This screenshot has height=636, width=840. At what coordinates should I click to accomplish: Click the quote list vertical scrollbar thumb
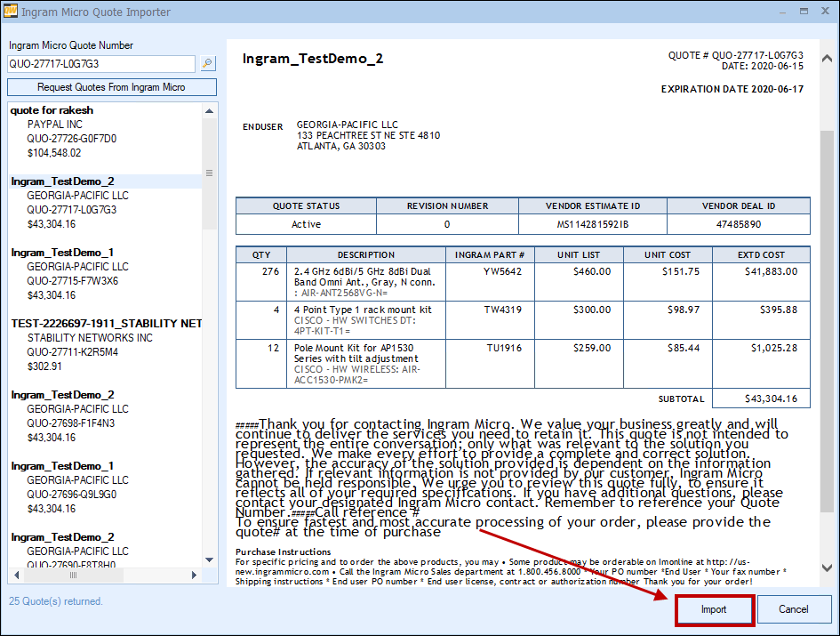coord(210,173)
